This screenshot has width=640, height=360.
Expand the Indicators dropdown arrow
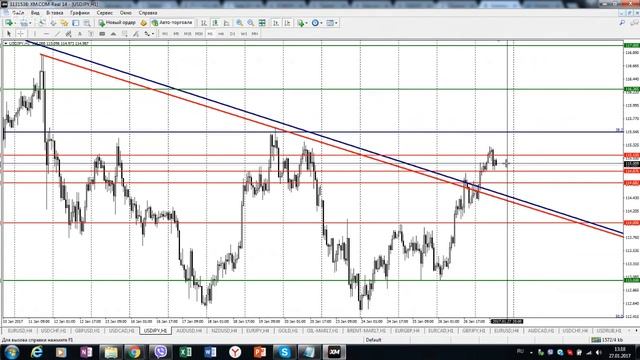(307, 23)
